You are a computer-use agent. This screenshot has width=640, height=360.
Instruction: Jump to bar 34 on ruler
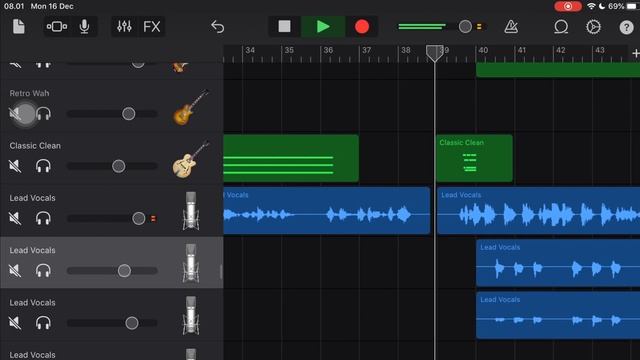click(x=250, y=50)
